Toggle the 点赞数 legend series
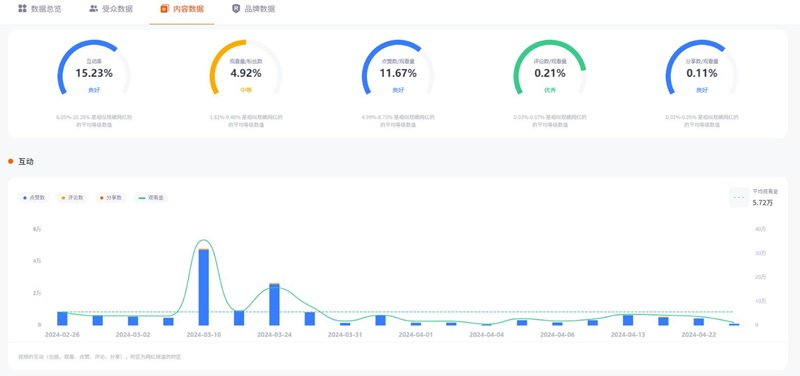 pyautogui.click(x=34, y=197)
